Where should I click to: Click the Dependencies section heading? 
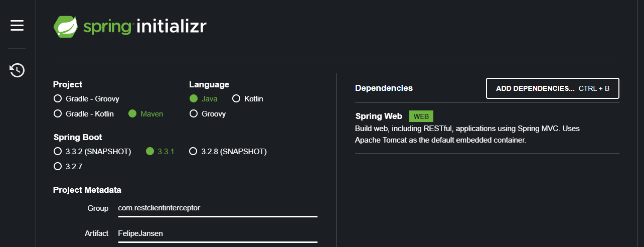point(384,88)
